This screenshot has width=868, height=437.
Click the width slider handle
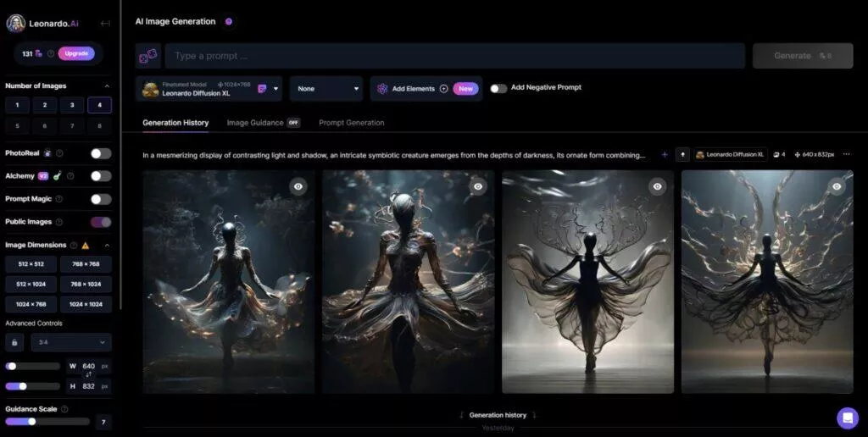click(x=12, y=366)
